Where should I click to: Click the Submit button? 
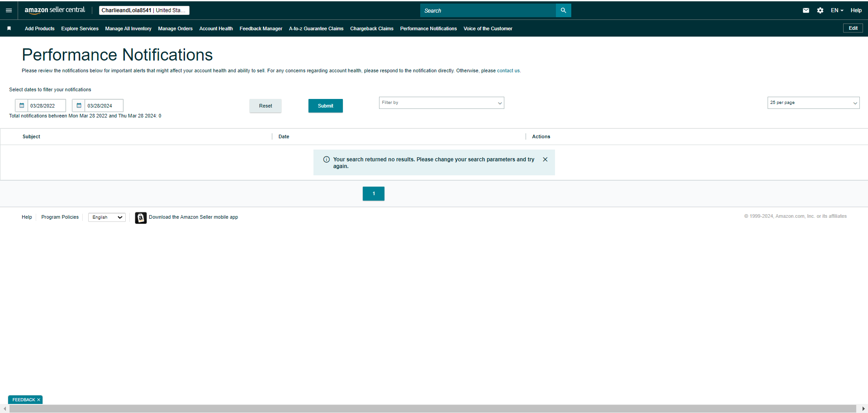pos(326,106)
